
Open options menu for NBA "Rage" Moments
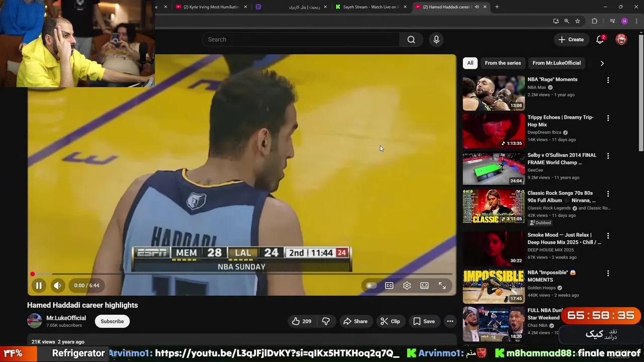(x=608, y=80)
